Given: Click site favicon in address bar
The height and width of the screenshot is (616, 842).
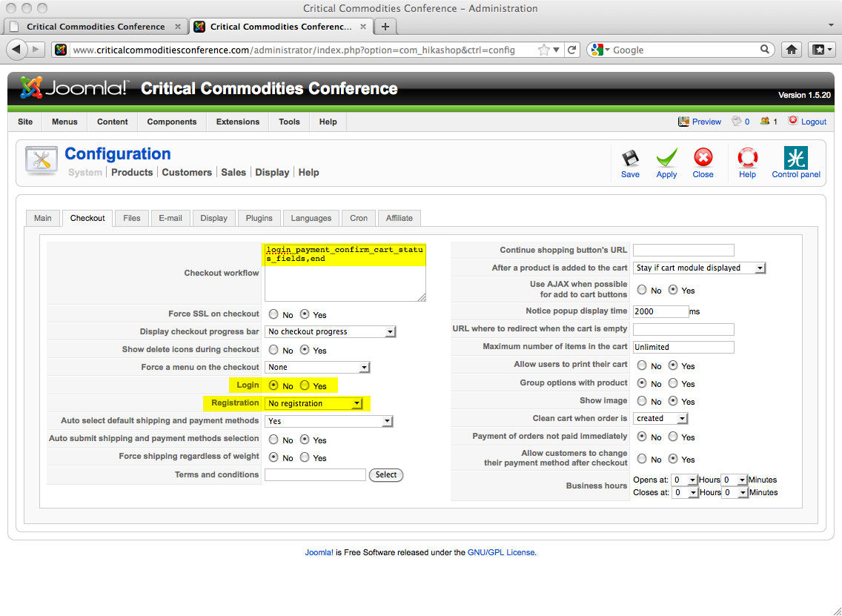Looking at the screenshot, I should point(62,50).
